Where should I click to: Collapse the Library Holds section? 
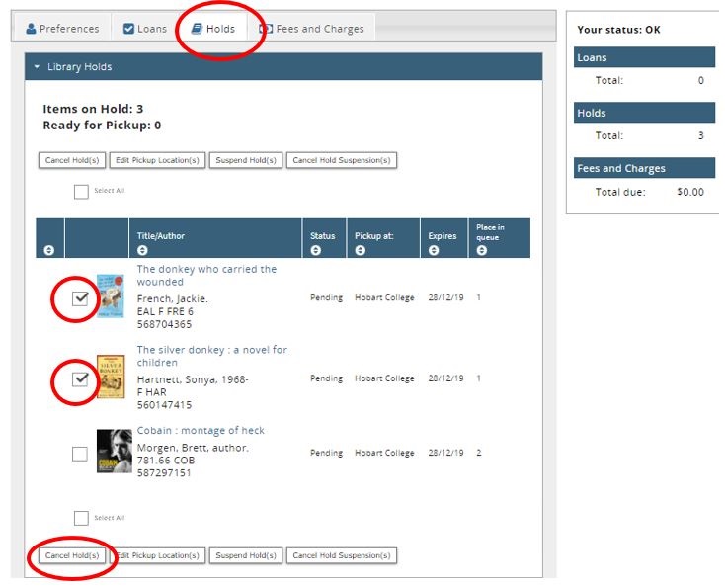click(x=37, y=67)
